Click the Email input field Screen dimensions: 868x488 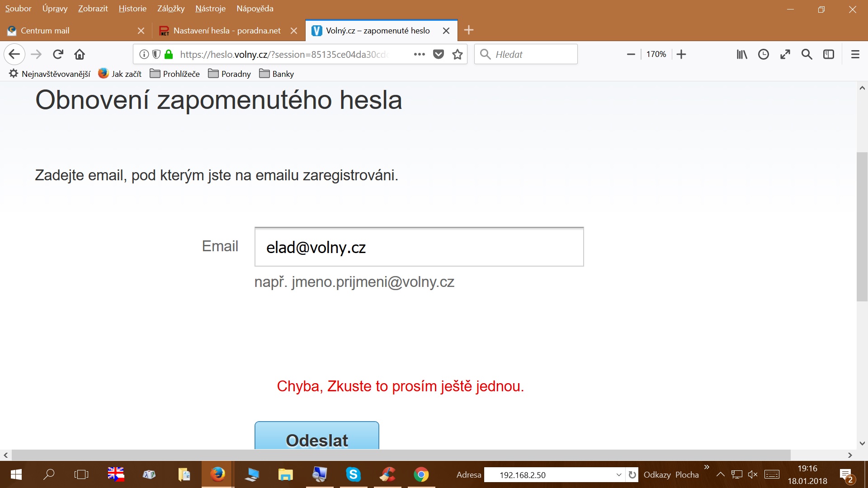419,247
